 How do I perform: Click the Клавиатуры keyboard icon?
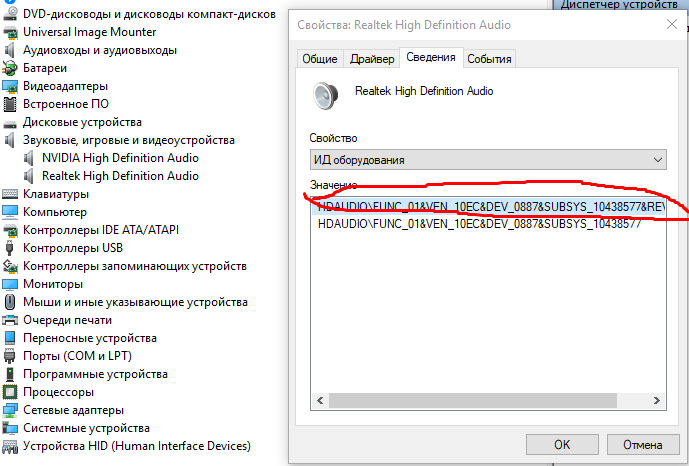pos(10,194)
